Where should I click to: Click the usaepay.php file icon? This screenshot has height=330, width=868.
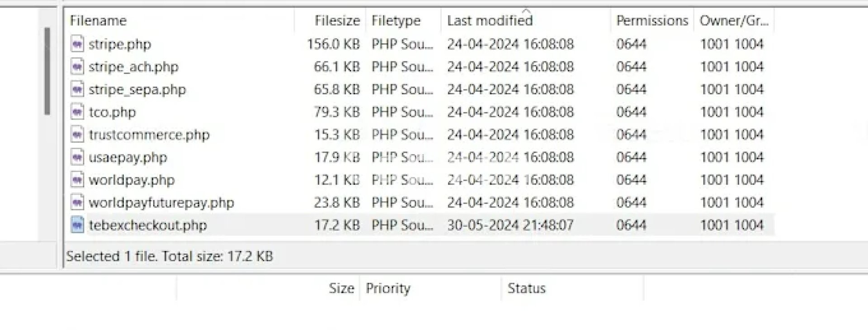(x=77, y=157)
